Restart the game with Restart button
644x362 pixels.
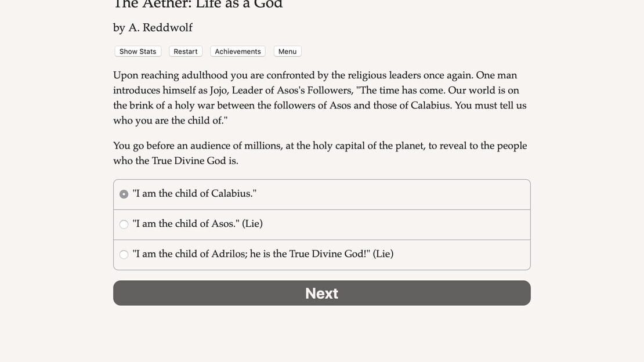click(185, 52)
